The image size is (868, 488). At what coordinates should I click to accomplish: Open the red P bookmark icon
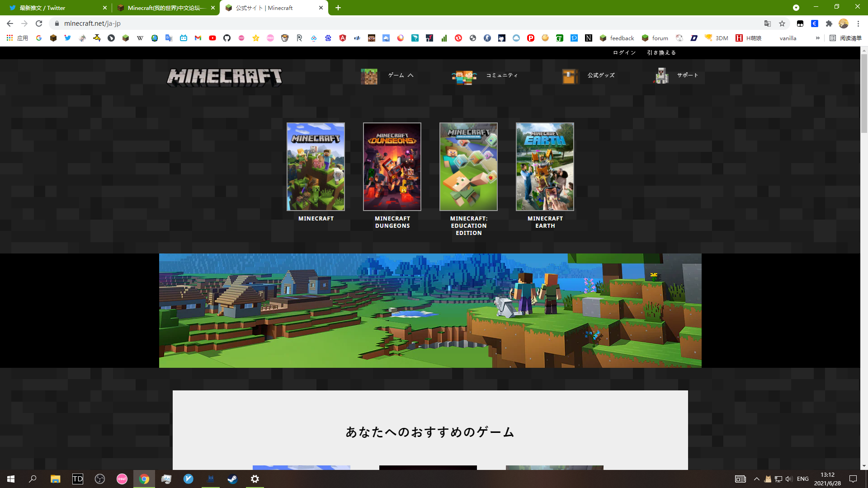531,38
